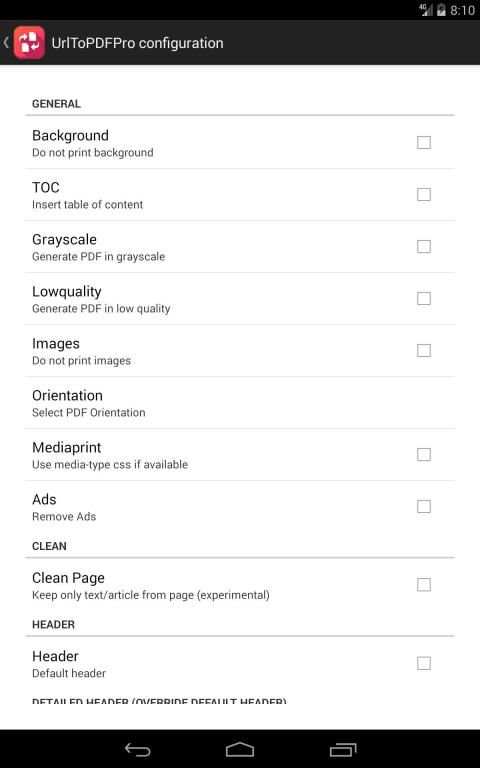The height and width of the screenshot is (768, 480).
Task: Tap the battery icon in status bar
Action: [441, 10]
